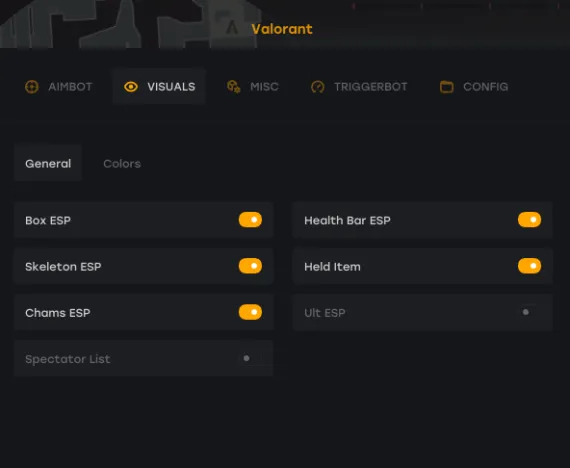Toggle off Chams ESP
Image resolution: width=570 pixels, height=468 pixels.
[250, 312]
